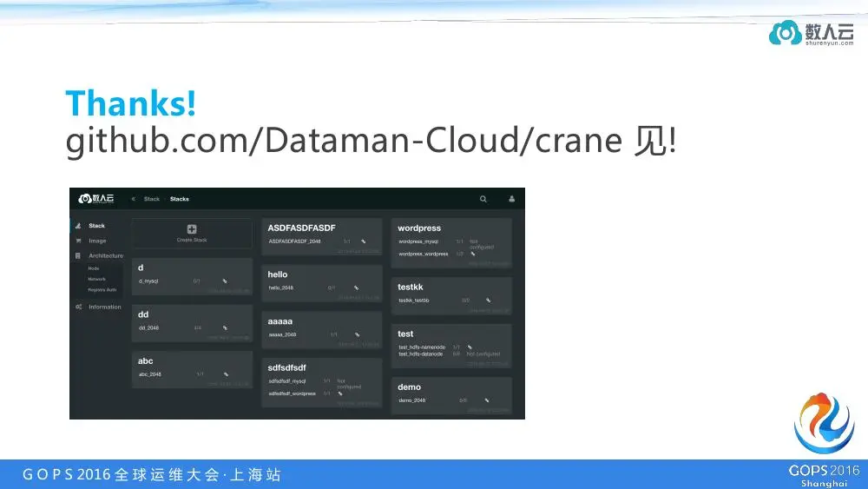Click the Create Stack plus icon
Screen dimensions: 868x489
pyautogui.click(x=192, y=229)
